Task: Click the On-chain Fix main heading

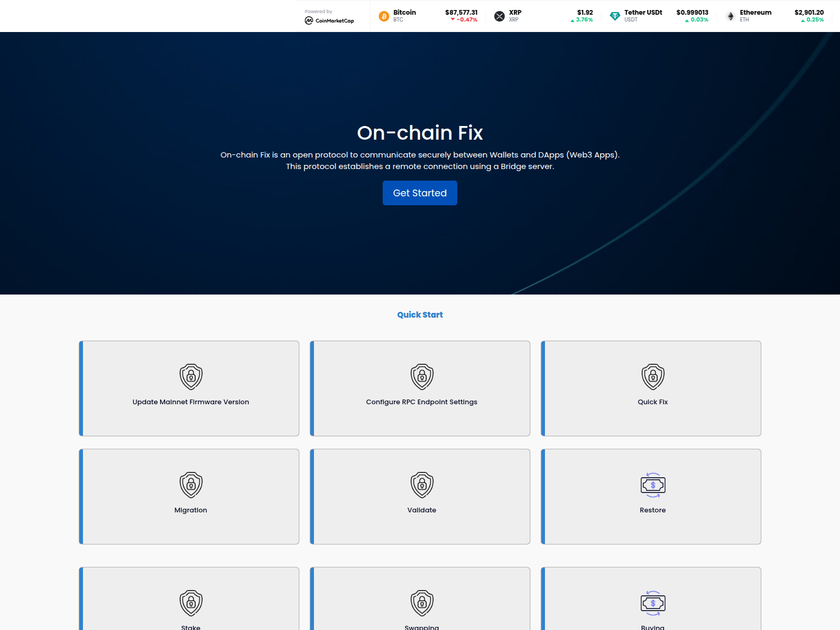Action: 420,132
